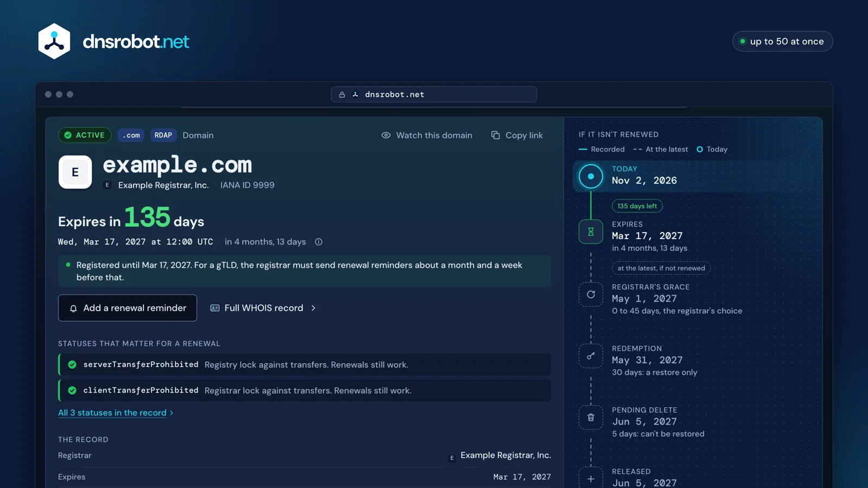Click the dnsrobot hexagon logo icon
This screenshot has width=868, height=488.
[x=54, y=41]
